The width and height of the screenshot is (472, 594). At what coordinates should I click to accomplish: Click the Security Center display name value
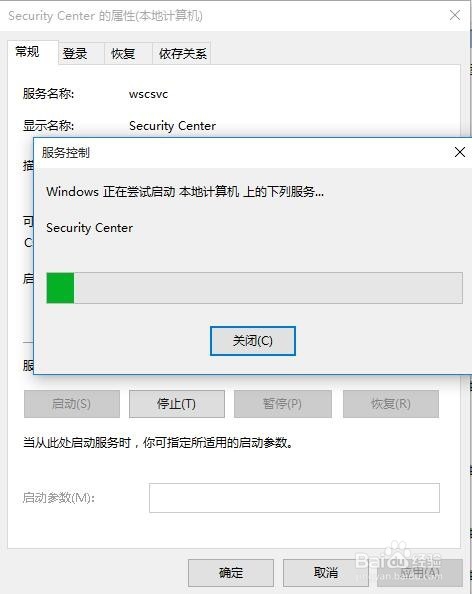[x=172, y=126]
